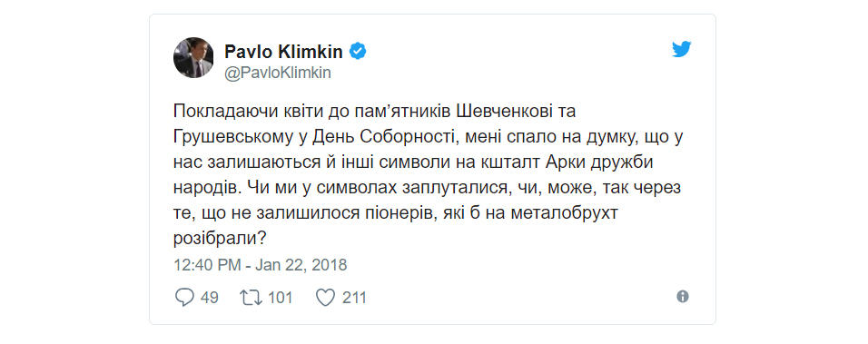
Task: Open Pavlo Klimkin's profile avatar
Action: coord(193,57)
